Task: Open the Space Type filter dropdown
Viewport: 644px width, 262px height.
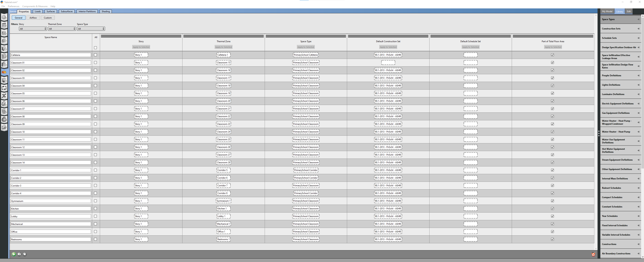Action: click(91, 29)
